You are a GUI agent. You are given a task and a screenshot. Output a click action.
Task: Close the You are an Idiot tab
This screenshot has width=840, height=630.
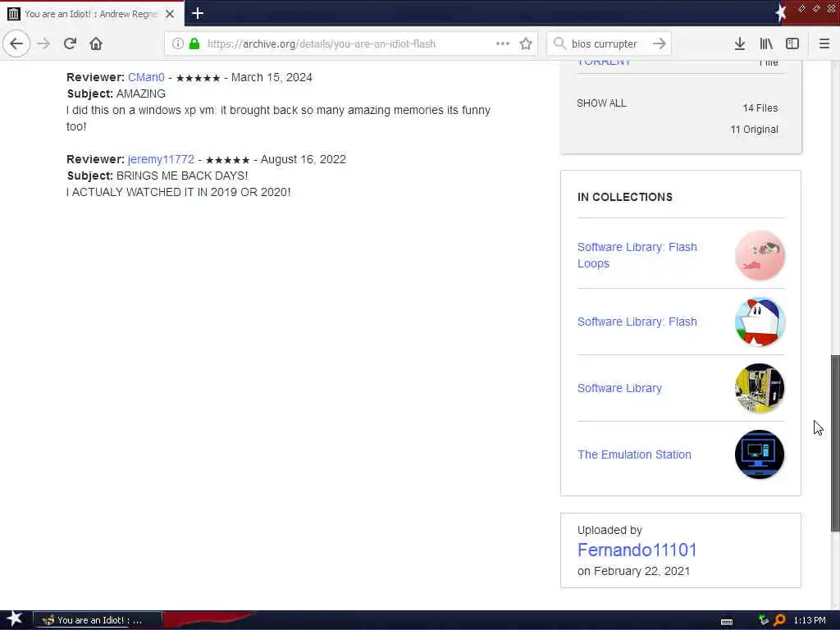tap(170, 14)
